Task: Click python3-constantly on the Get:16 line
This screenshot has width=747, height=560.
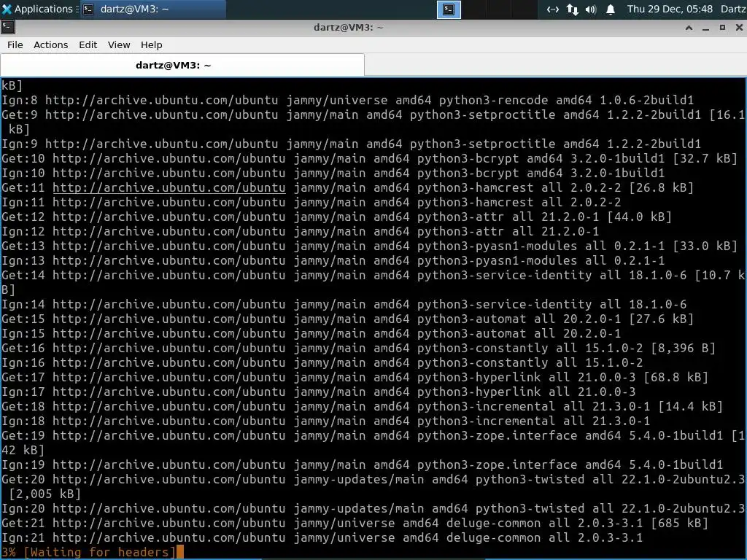Action: click(483, 348)
